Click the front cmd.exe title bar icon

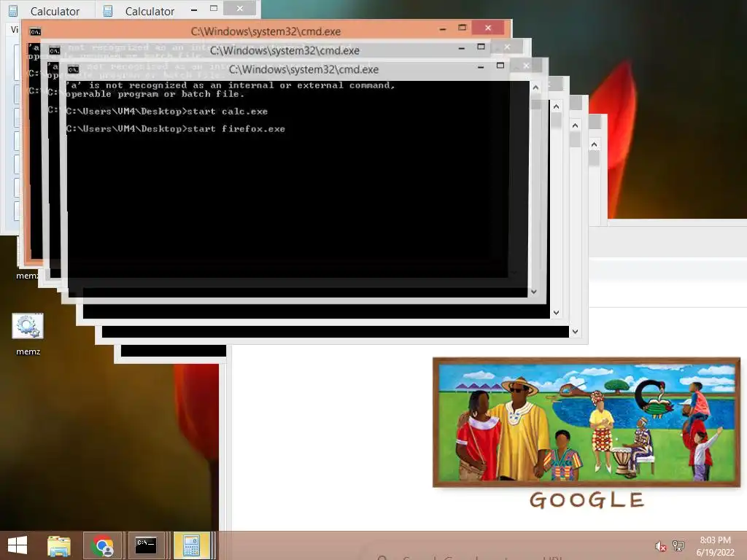73,69
